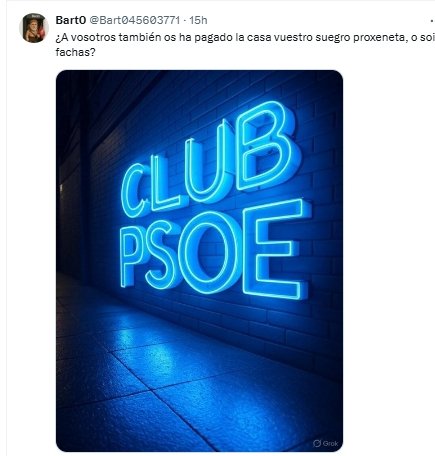Viewport: 435px width, 456px height.
Task: Click the separator dot before 15h
Action: pyautogui.click(x=185, y=21)
